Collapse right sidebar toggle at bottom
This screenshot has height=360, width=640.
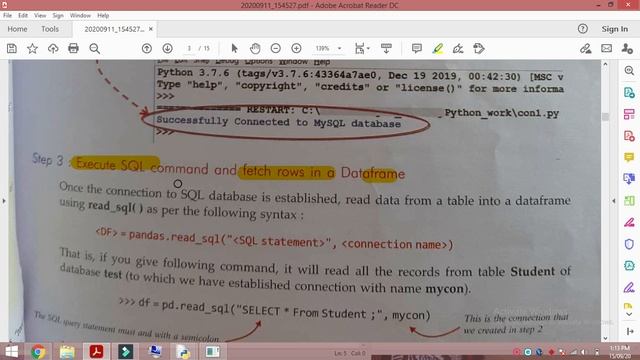pos(630,331)
